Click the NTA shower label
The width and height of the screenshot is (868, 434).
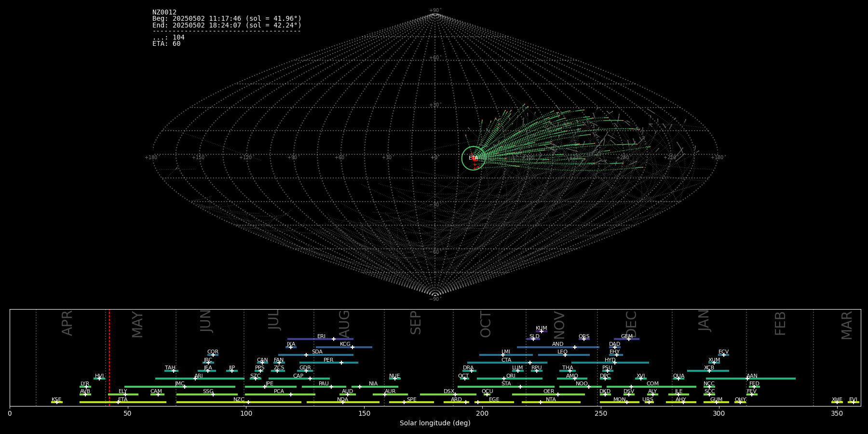point(551,400)
